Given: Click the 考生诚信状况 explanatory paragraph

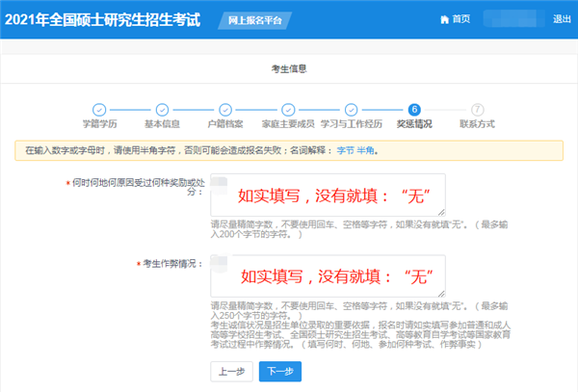Looking at the screenshot, I should click(360, 334).
